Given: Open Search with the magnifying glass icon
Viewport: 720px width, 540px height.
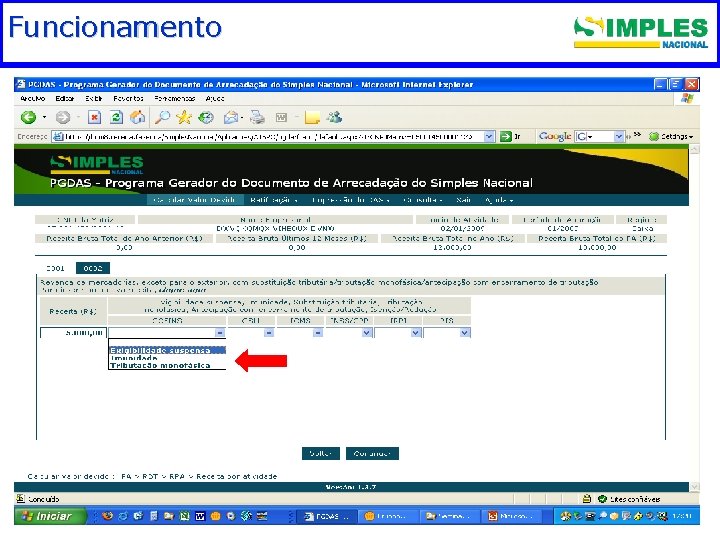Looking at the screenshot, I should [162, 118].
